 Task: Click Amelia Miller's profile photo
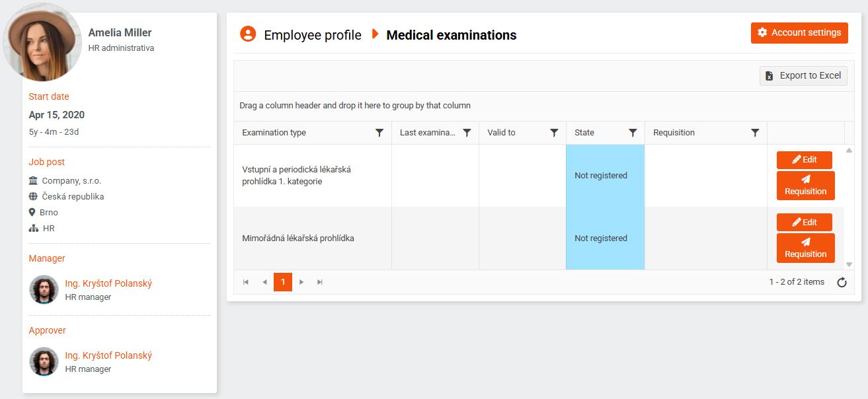click(x=42, y=42)
